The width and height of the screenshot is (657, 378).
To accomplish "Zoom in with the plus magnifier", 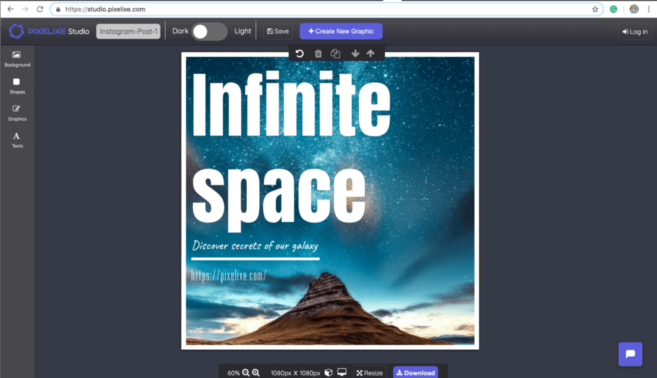I will coord(256,373).
